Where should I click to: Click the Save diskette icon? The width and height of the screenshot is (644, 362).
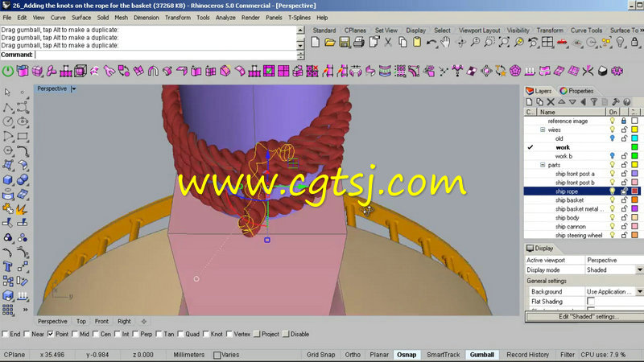[345, 43]
